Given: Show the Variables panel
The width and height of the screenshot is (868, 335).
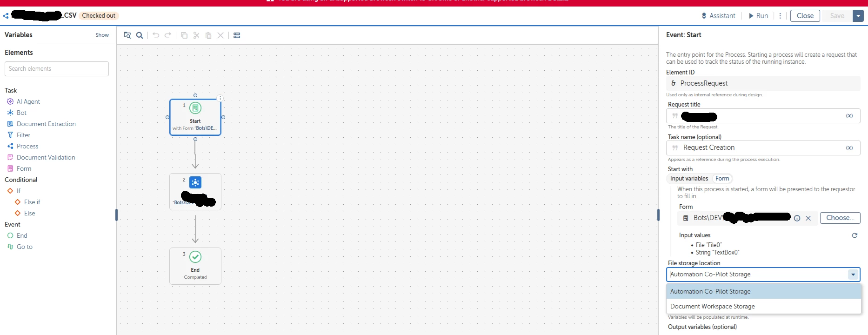Looking at the screenshot, I should click(102, 35).
